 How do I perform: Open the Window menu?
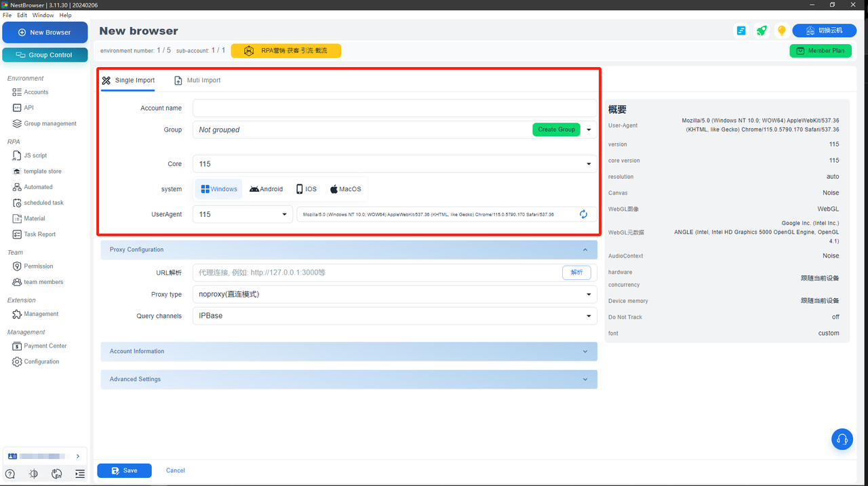(x=43, y=15)
